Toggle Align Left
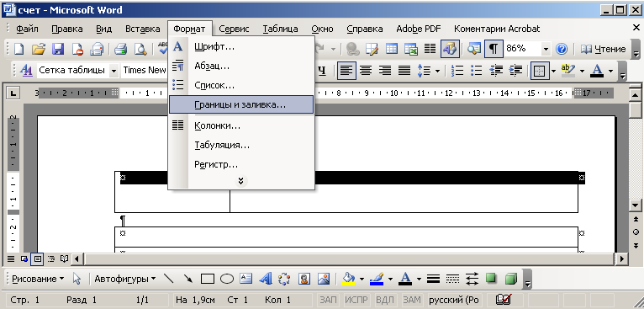The image size is (644, 309). pyautogui.click(x=346, y=71)
